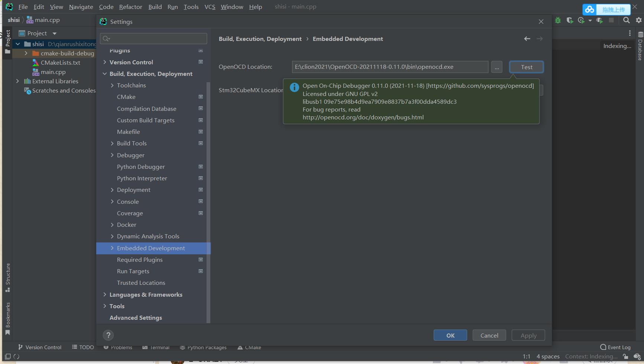Click the Apply button
The width and height of the screenshot is (644, 364).
pos(528,335)
